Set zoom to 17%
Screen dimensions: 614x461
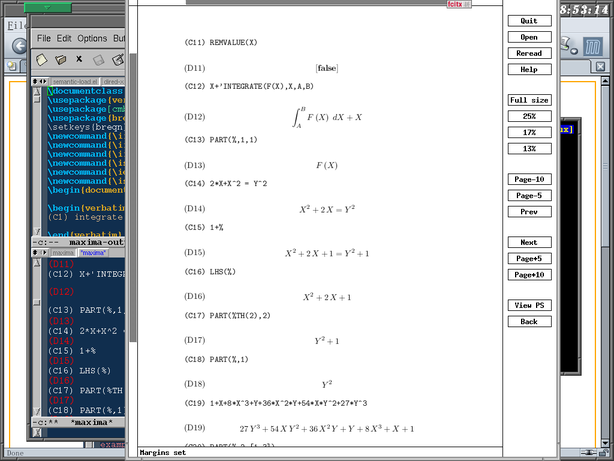(x=529, y=132)
